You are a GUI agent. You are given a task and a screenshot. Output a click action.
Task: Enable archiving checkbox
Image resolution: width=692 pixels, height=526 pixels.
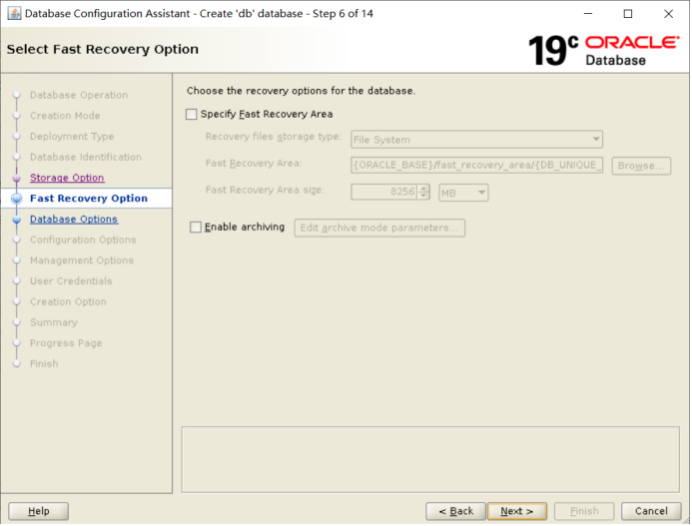(196, 227)
